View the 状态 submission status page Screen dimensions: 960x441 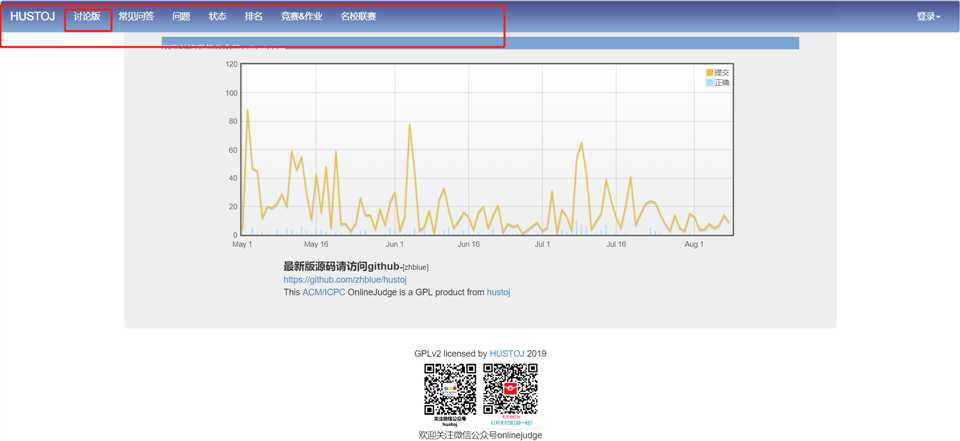[217, 17]
